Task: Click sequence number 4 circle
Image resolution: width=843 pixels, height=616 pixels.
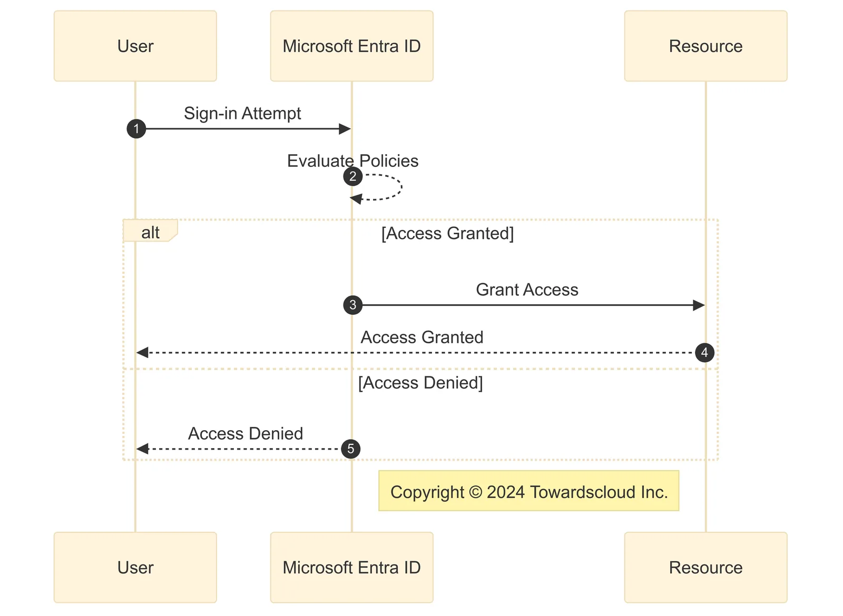Action: (705, 352)
